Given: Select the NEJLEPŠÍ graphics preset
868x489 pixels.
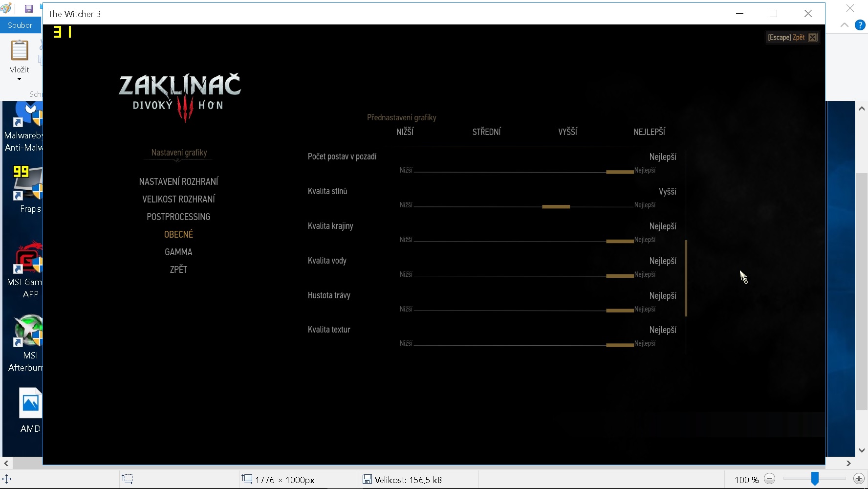Looking at the screenshot, I should 650,132.
